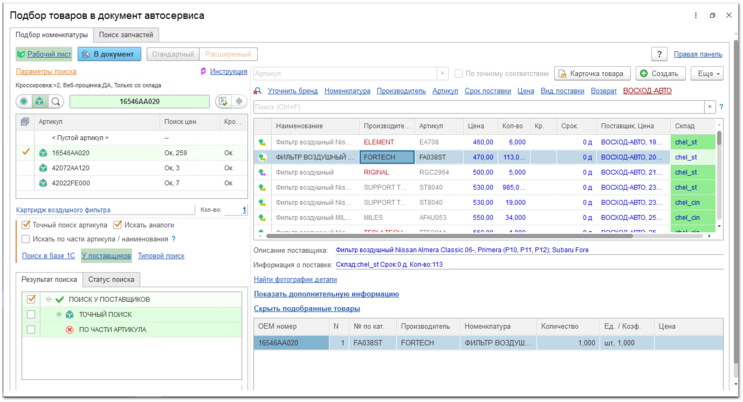Click Скрыть подобранные товары link
Image resolution: width=743 pixels, height=402 pixels.
point(307,309)
